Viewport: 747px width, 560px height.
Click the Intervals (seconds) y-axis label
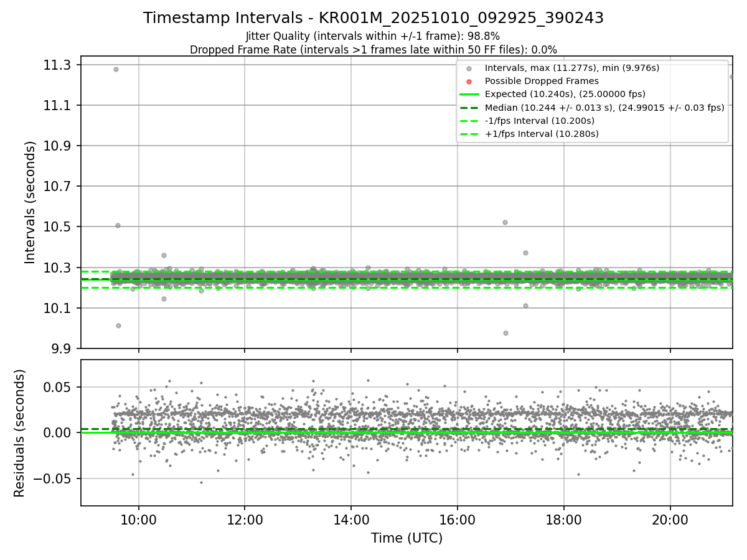coord(31,202)
